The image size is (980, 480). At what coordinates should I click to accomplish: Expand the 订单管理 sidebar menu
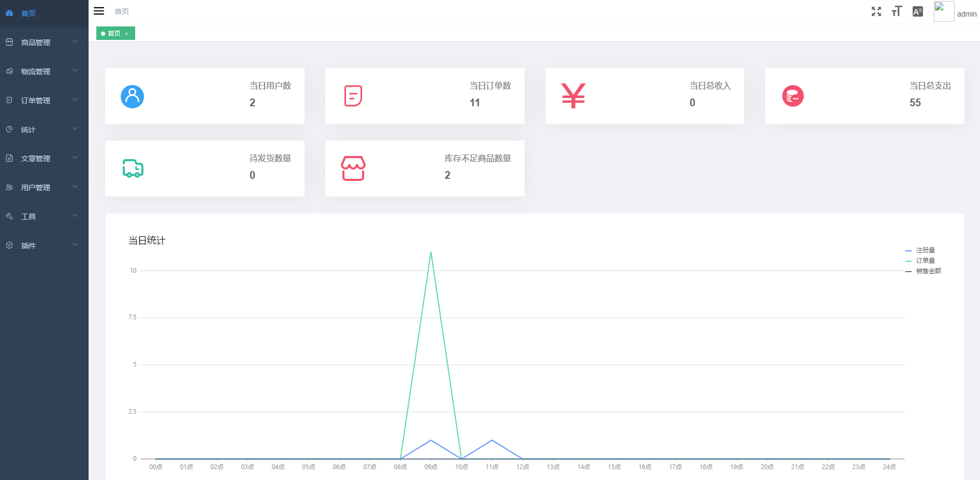pos(44,101)
